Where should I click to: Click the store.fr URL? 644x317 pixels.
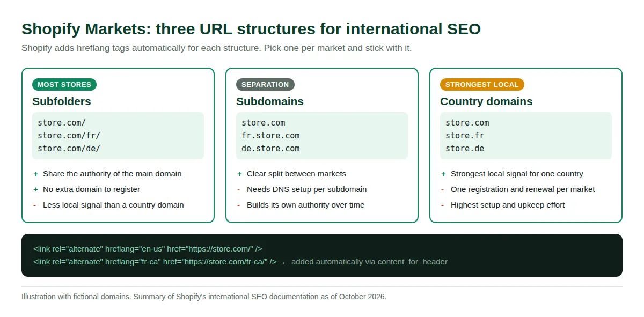[465, 136]
